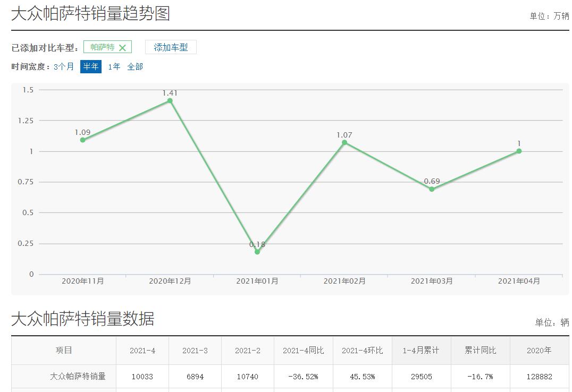Click the 2021年01月 lowest point at 0.18
The height and width of the screenshot is (392, 572).
tap(257, 252)
